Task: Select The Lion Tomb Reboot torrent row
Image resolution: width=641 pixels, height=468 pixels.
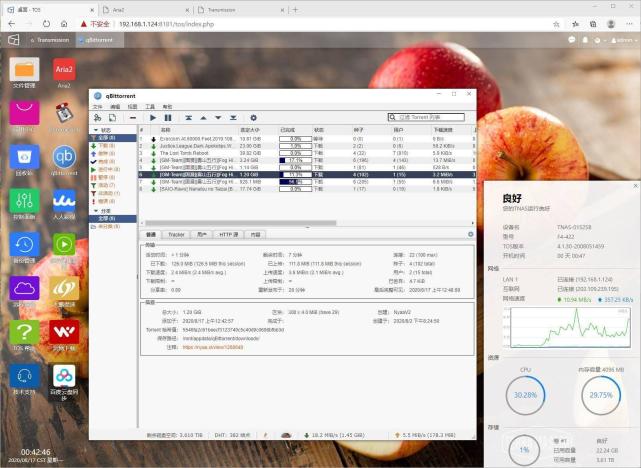Action: pyautogui.click(x=307, y=153)
